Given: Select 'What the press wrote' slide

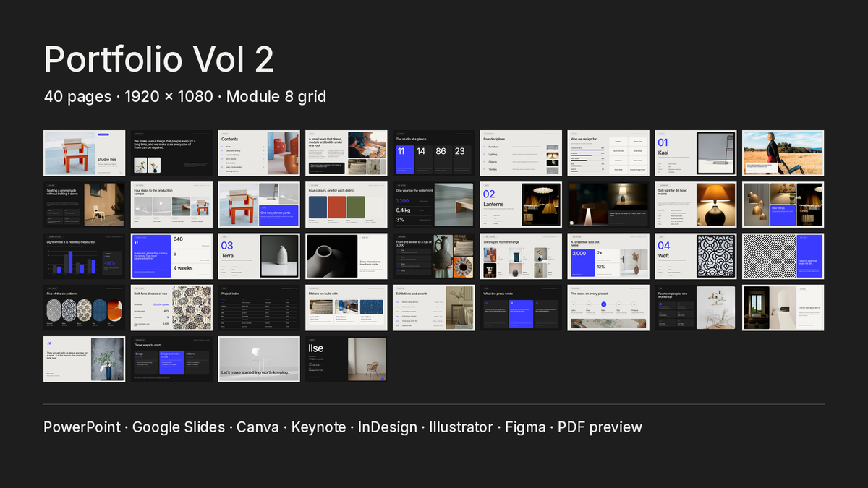Looking at the screenshot, I should (x=522, y=307).
